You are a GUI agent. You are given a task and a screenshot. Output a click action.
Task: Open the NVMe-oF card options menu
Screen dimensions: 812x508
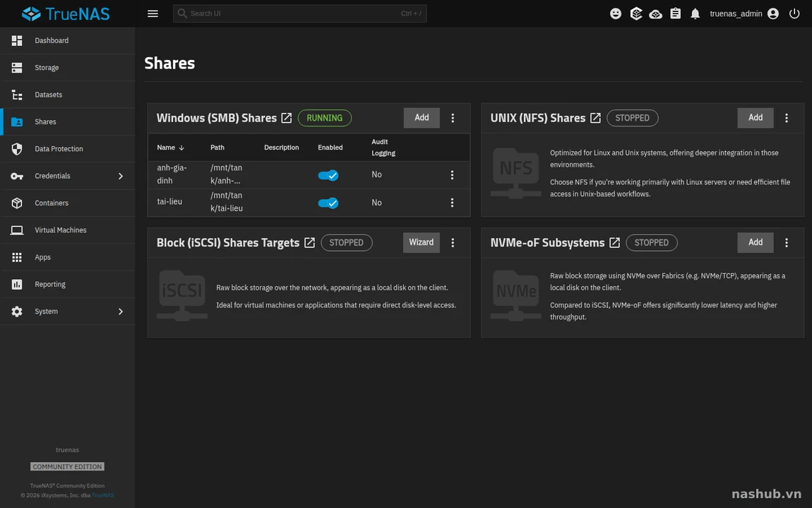click(x=787, y=242)
